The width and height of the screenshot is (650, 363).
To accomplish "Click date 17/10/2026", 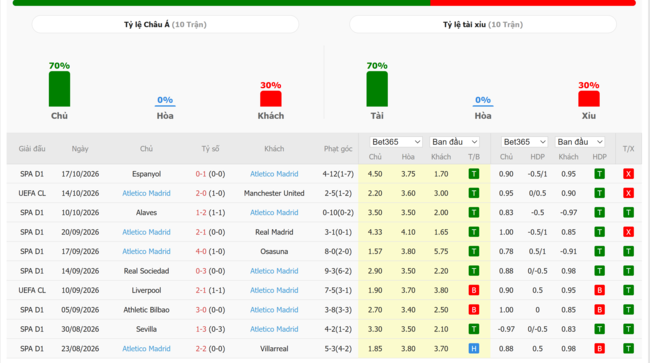I will (80, 174).
